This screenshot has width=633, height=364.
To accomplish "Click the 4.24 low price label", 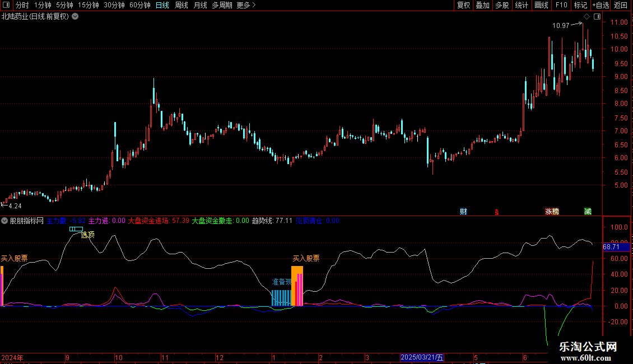I will pos(15,206).
